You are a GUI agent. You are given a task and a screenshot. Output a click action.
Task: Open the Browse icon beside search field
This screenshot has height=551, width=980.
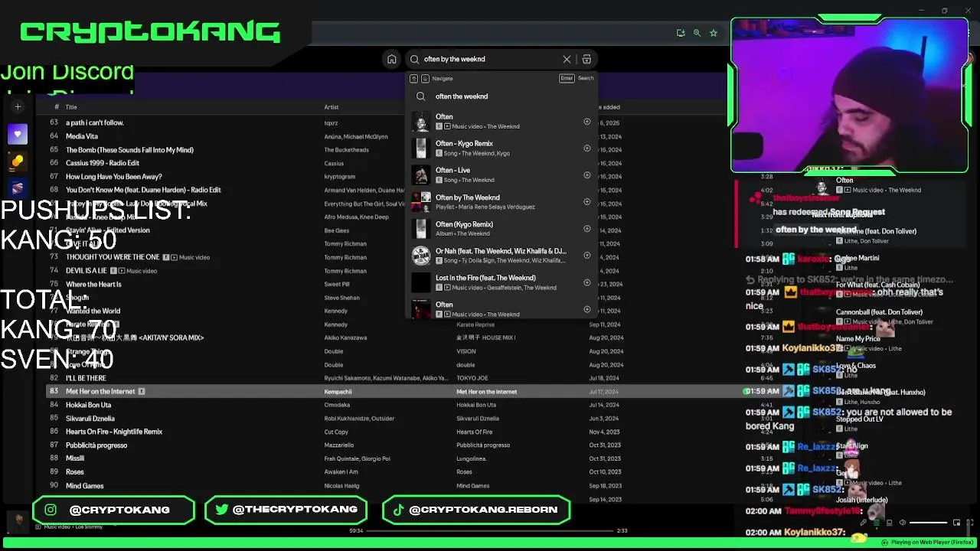tap(586, 59)
